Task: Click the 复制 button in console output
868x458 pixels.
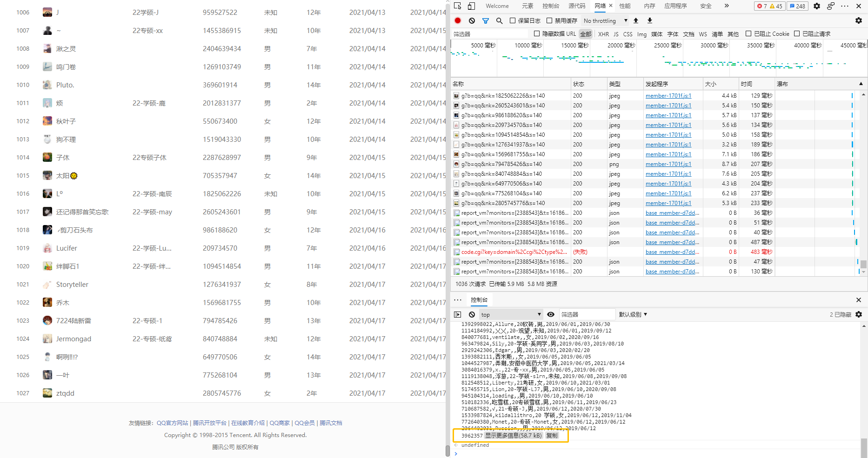Action: coord(552,436)
